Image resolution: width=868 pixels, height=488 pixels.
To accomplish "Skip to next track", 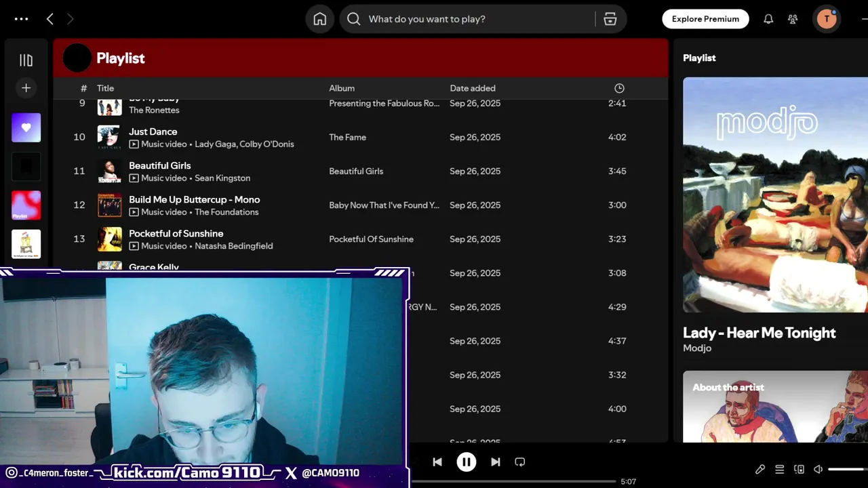I will pos(496,462).
